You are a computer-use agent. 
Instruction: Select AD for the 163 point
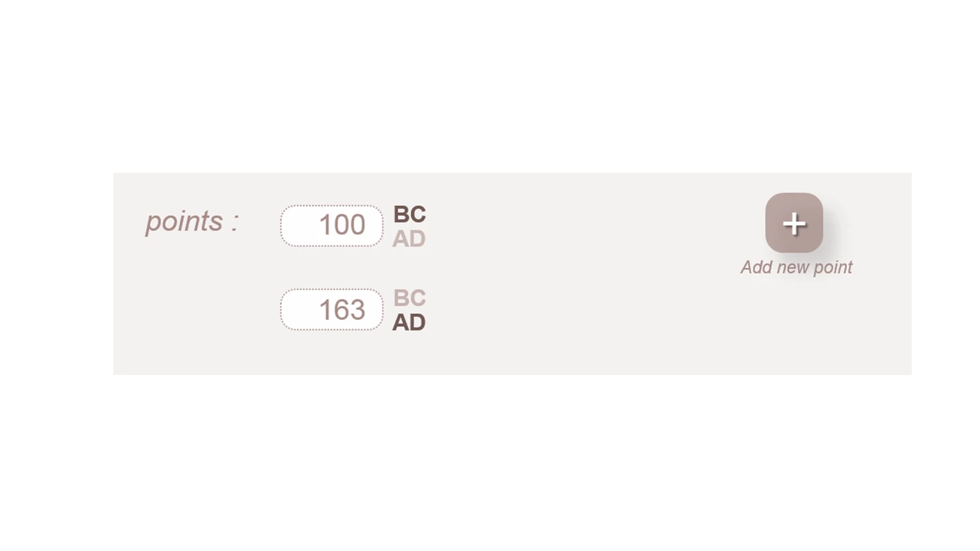point(409,322)
